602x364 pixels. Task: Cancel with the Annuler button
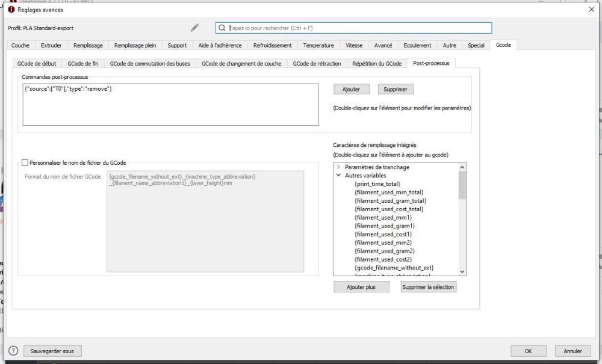tap(573, 351)
